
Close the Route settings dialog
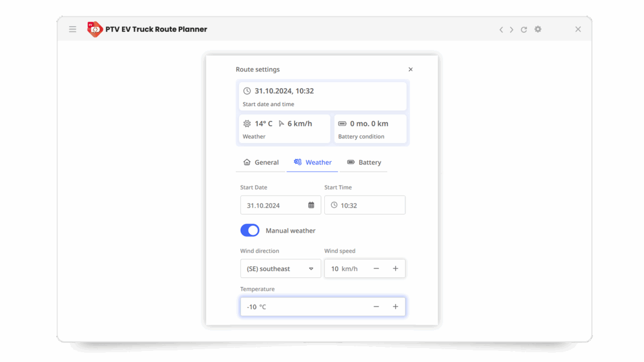[x=411, y=70]
